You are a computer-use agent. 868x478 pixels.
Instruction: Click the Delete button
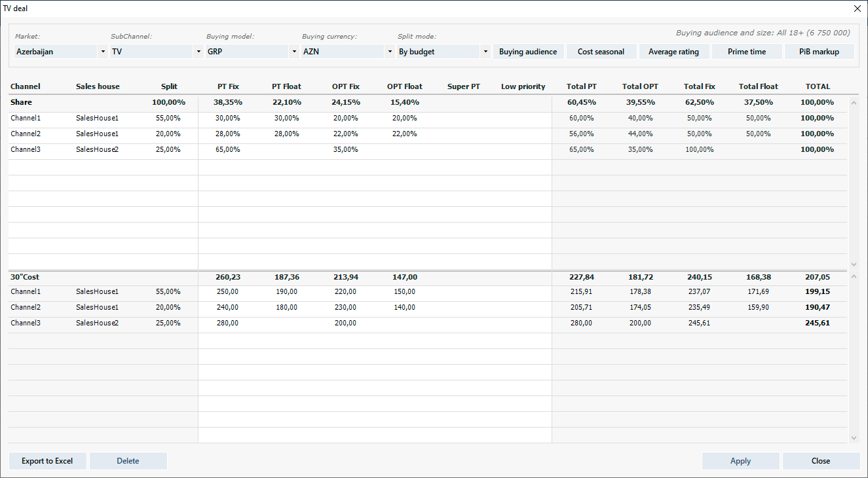(x=128, y=461)
